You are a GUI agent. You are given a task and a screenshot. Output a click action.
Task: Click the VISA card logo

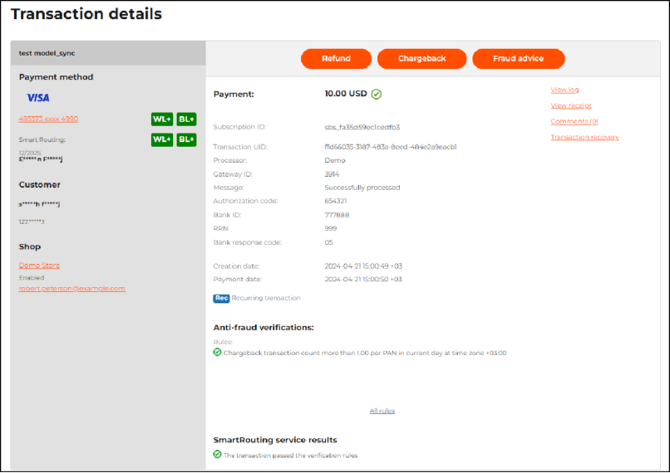point(38,98)
